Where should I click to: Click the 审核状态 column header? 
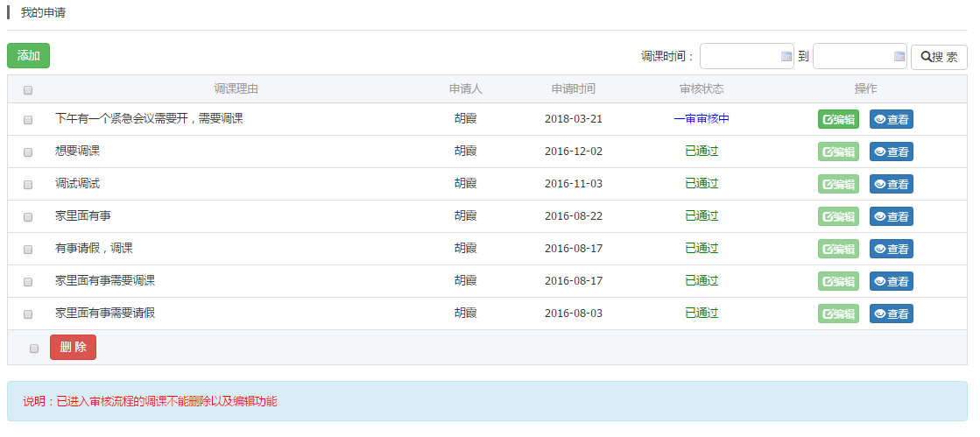pyautogui.click(x=701, y=89)
